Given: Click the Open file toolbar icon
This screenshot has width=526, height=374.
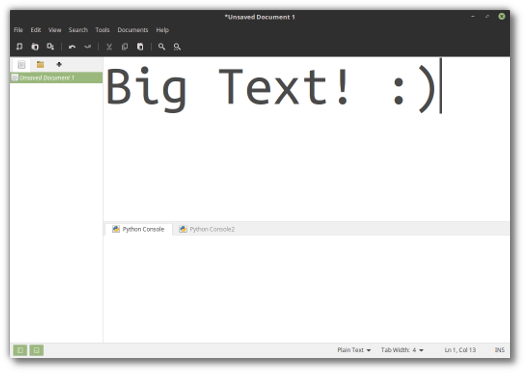Looking at the screenshot, I should pos(35,47).
